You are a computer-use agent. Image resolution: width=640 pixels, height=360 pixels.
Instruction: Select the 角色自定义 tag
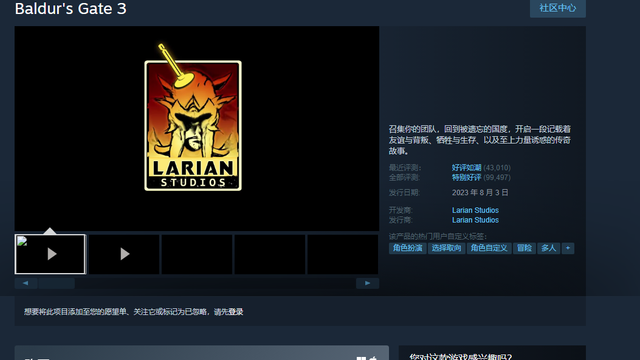[x=489, y=248]
